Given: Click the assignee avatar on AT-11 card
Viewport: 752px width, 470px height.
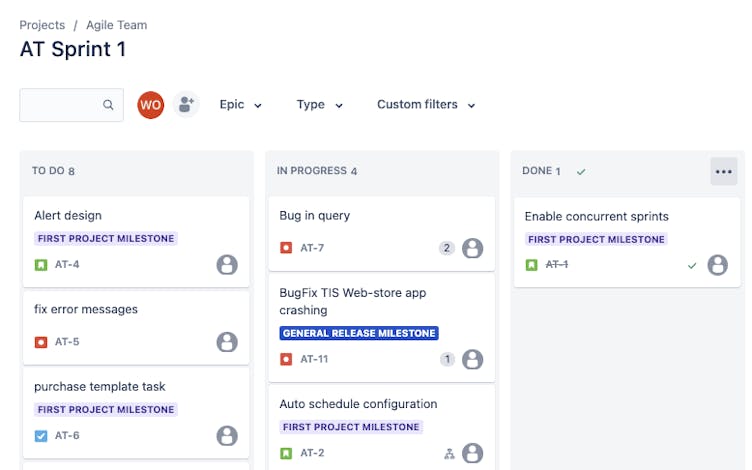Looking at the screenshot, I should coord(472,359).
